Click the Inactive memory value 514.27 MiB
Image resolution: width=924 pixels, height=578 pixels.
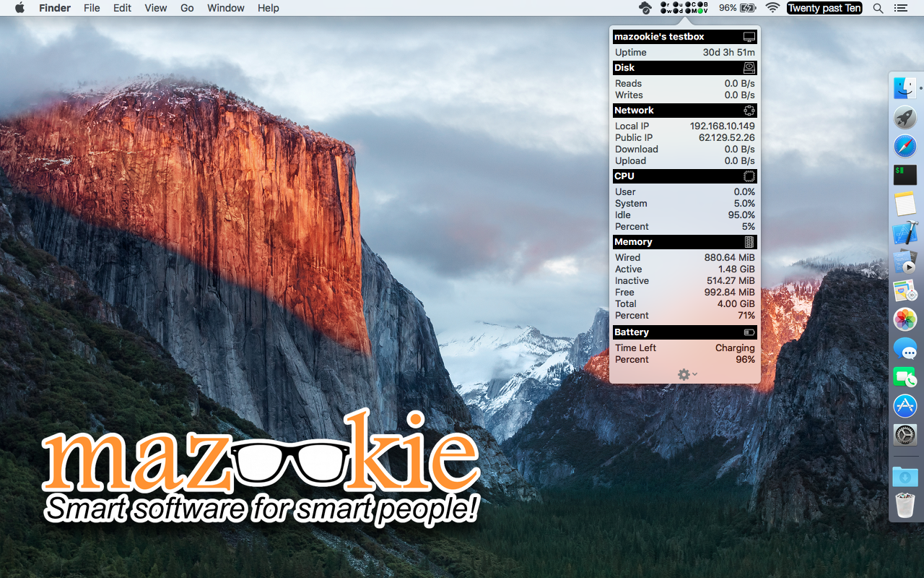click(731, 281)
